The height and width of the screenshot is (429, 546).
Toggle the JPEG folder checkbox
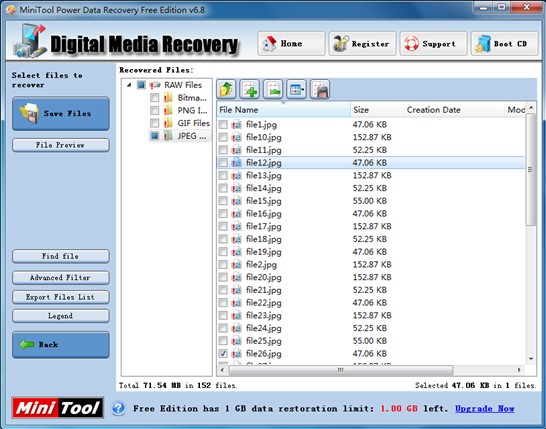154,136
